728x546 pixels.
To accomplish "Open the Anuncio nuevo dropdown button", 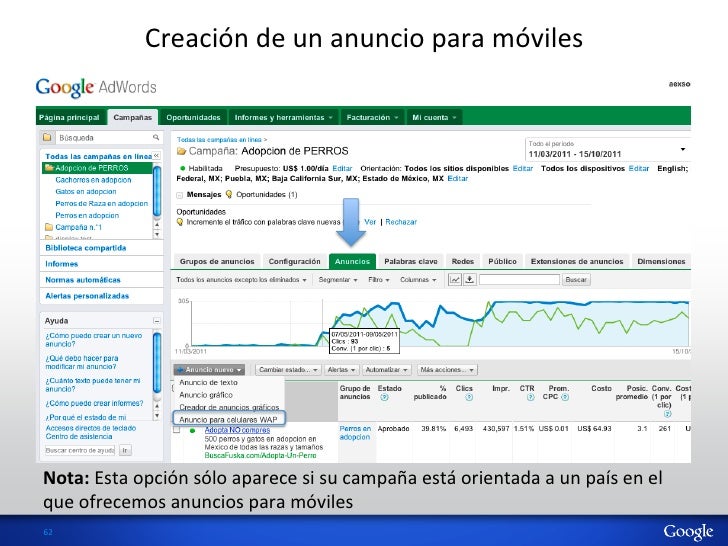I will 209,370.
